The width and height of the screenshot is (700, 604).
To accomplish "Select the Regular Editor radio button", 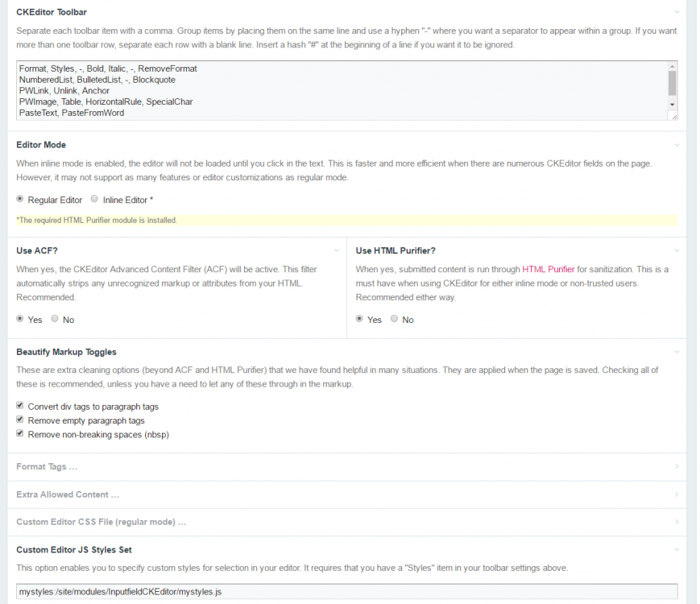I will tap(21, 199).
